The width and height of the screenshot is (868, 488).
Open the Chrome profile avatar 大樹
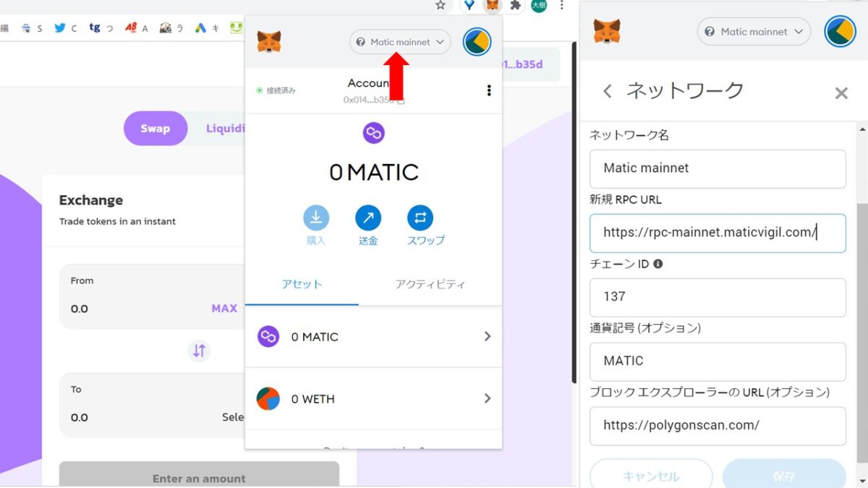pos(539,5)
